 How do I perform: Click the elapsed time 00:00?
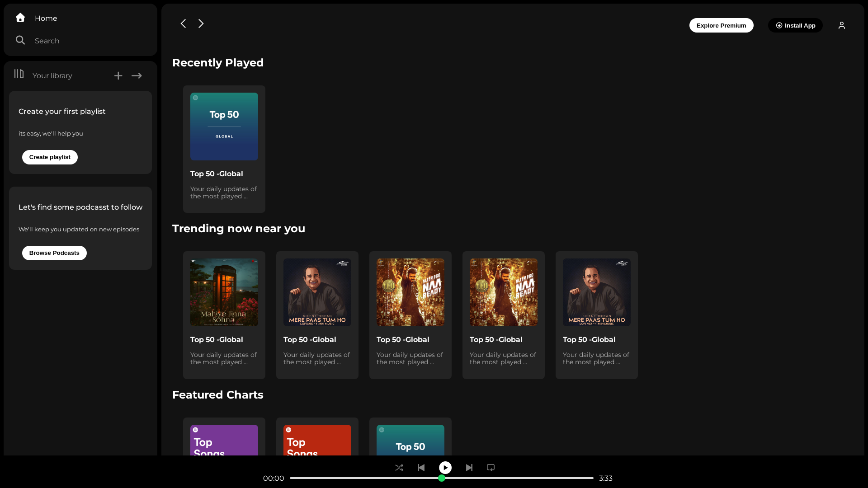pyautogui.click(x=274, y=478)
